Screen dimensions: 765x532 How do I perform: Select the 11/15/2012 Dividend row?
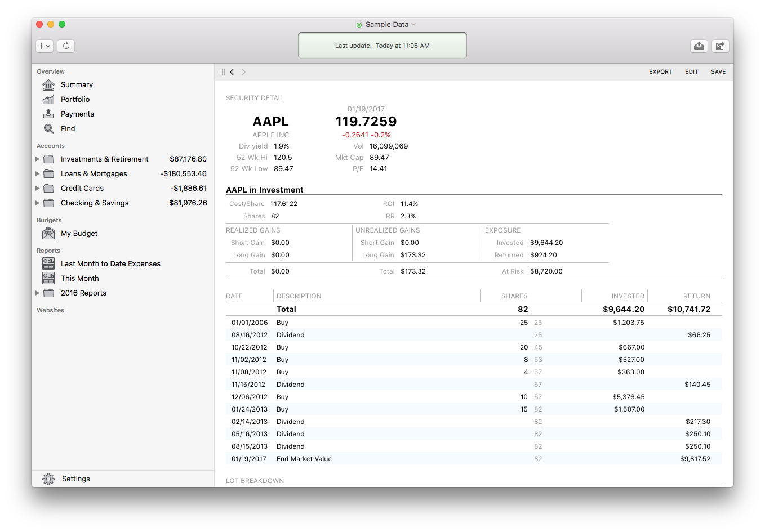click(474, 385)
